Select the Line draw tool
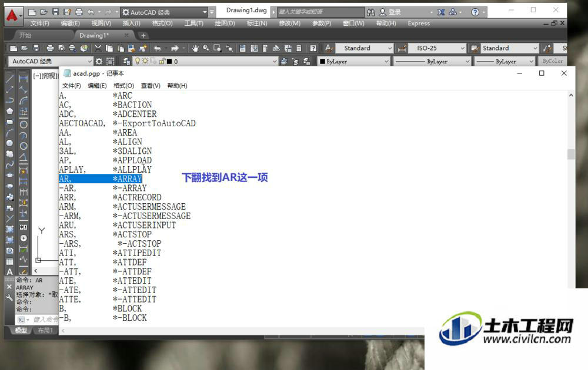The width and height of the screenshot is (588, 370). point(10,79)
